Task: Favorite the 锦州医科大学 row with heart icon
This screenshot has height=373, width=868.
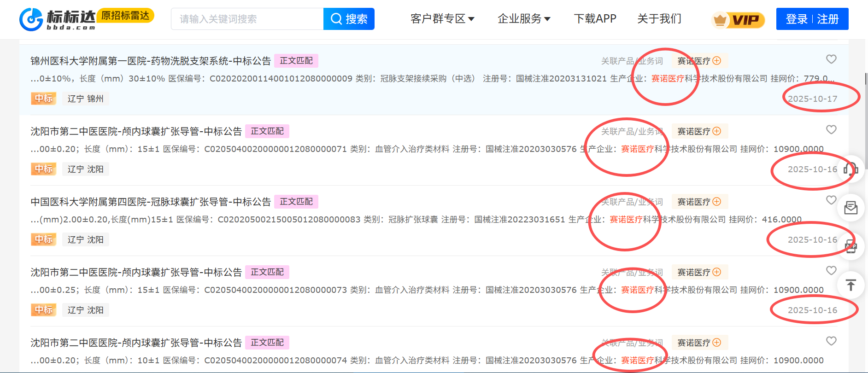Action: pyautogui.click(x=831, y=59)
